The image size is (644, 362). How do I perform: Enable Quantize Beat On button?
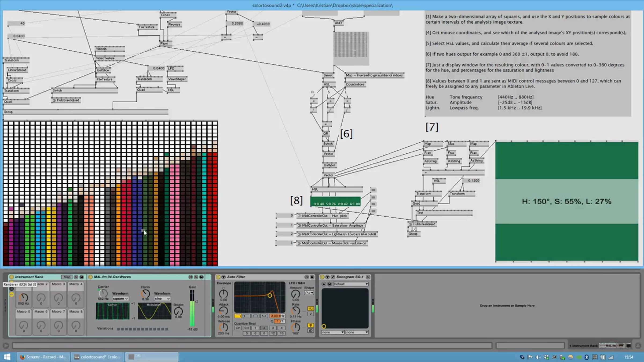tap(238, 328)
